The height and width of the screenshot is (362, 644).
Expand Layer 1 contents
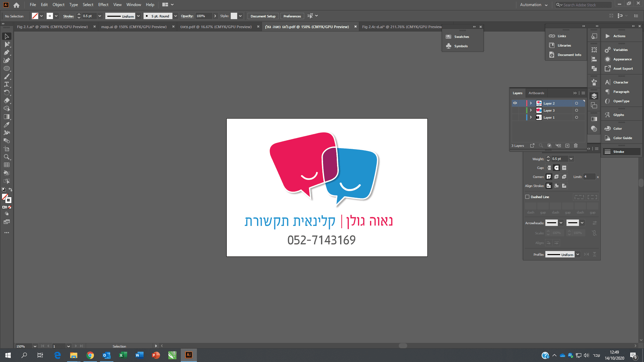pos(531,117)
